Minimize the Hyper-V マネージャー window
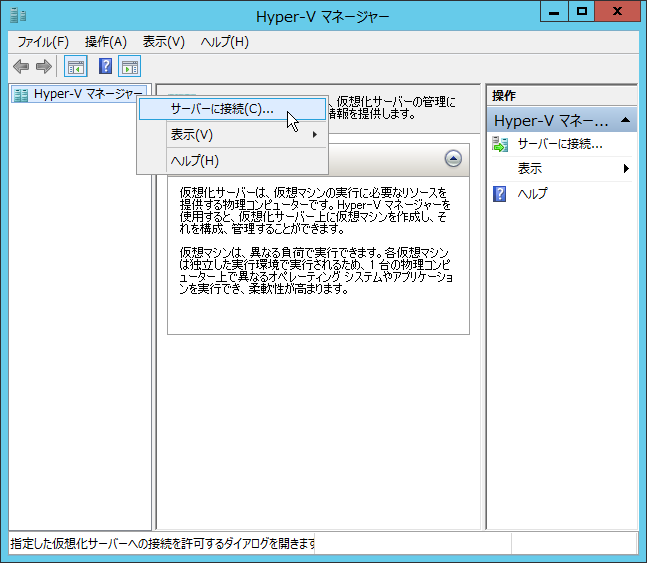The height and width of the screenshot is (563, 647). 554,12
